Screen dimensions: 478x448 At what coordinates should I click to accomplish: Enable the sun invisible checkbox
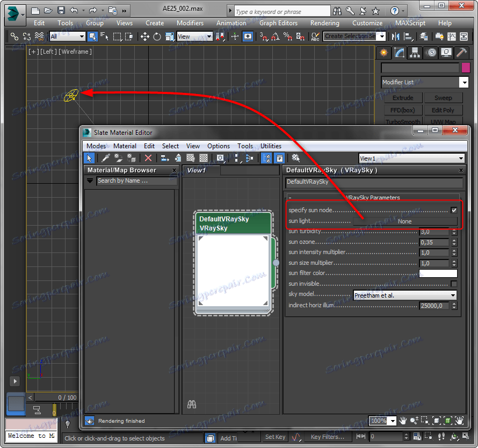[x=454, y=284]
